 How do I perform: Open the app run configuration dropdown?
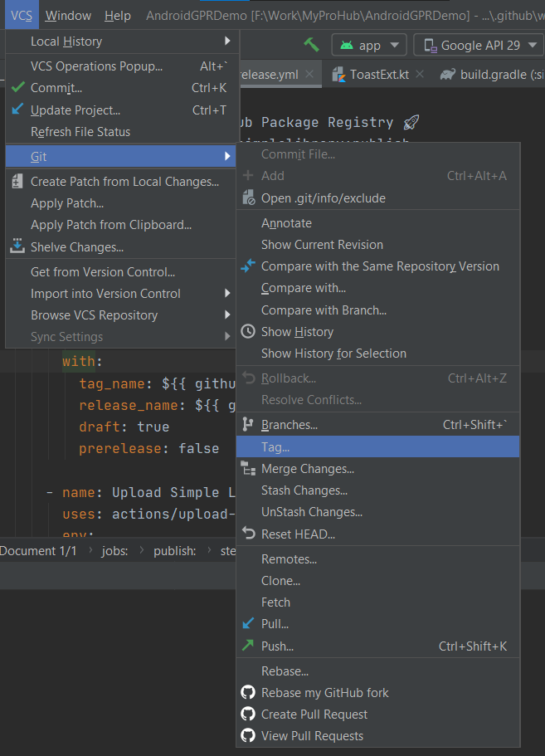click(x=369, y=46)
